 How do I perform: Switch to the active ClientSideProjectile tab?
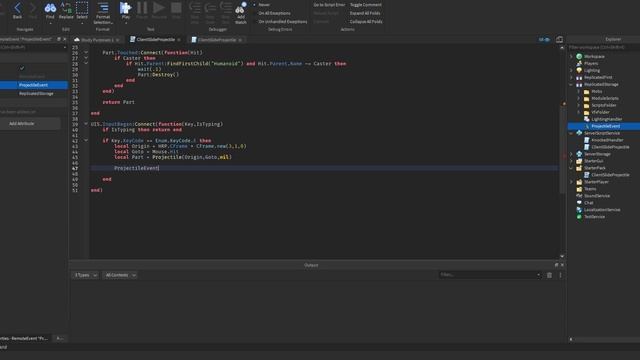click(x=156, y=40)
